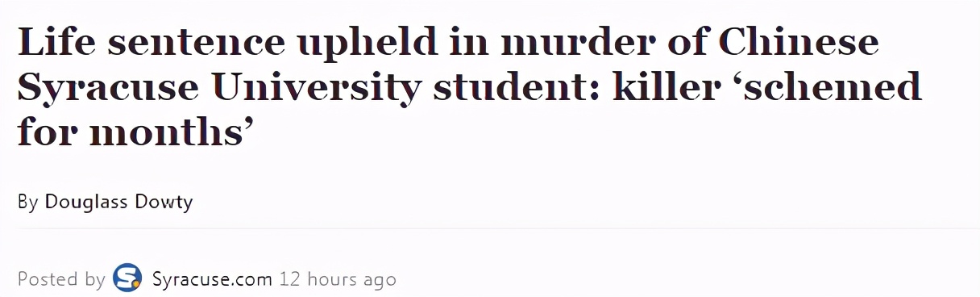Click the word 'By' before author name

pyautogui.click(x=27, y=203)
